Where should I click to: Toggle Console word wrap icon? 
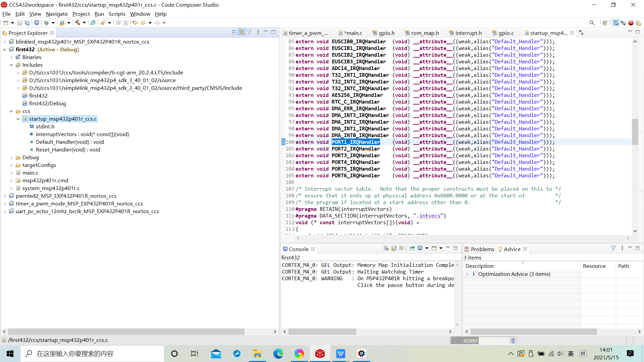[x=402, y=248]
